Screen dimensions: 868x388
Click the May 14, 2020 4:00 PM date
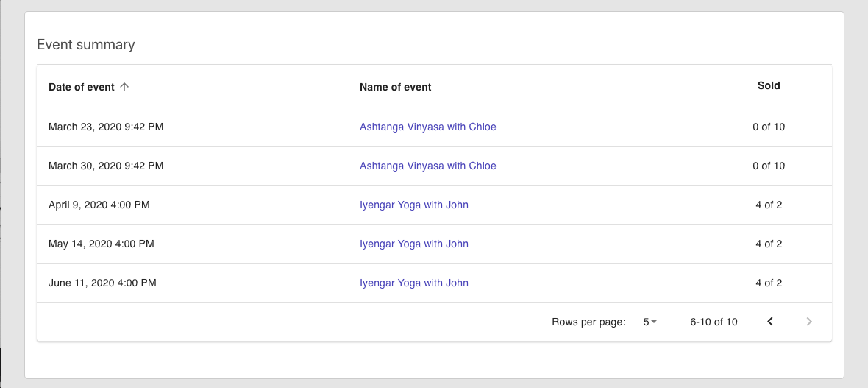pos(101,244)
